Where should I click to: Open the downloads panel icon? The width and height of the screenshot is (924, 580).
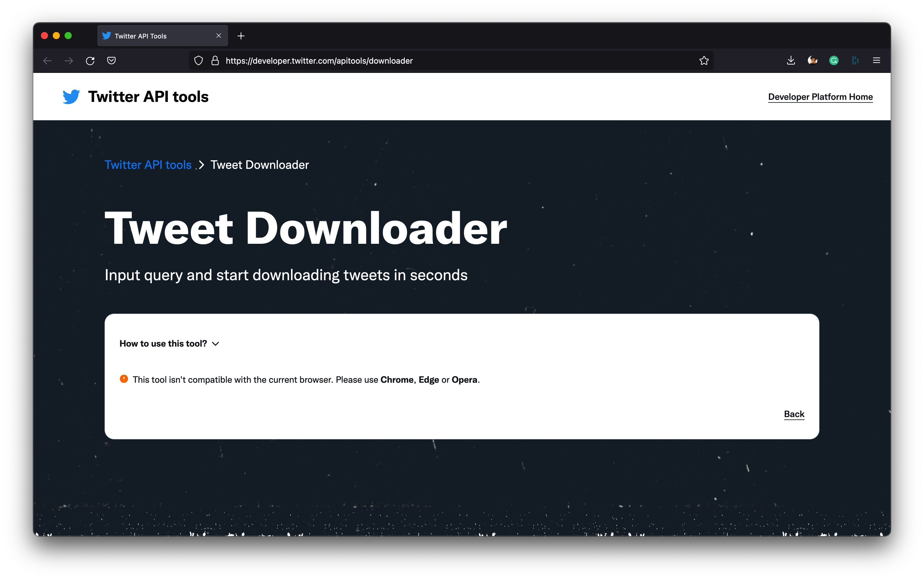(x=791, y=61)
